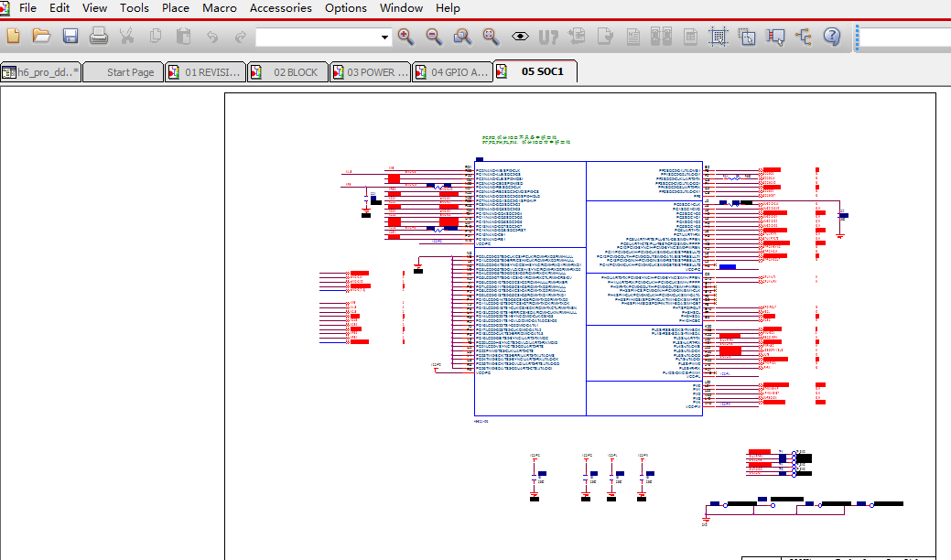Toggle drag connected object mode icon
This screenshot has height=560, width=951.
point(775,37)
